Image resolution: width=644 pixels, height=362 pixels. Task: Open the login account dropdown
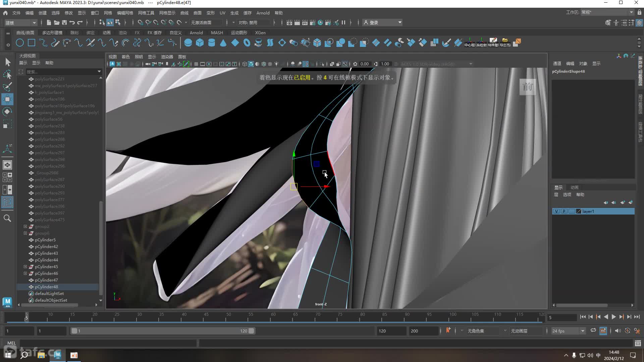(383, 22)
